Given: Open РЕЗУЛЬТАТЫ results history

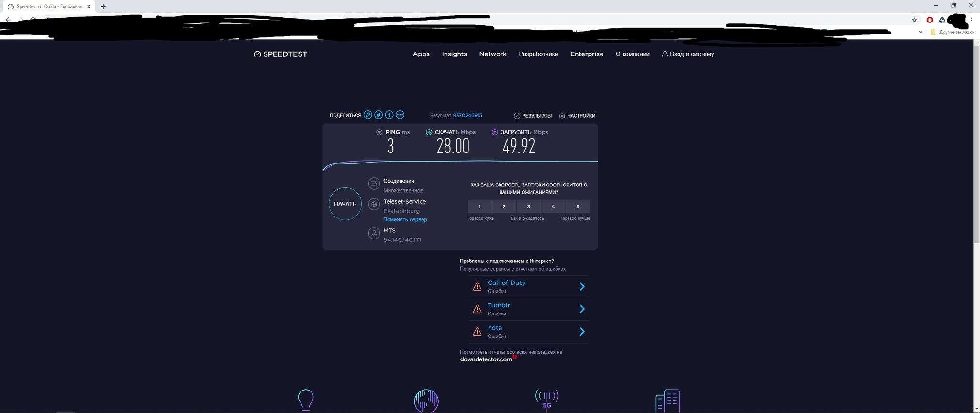Looking at the screenshot, I should (x=533, y=116).
